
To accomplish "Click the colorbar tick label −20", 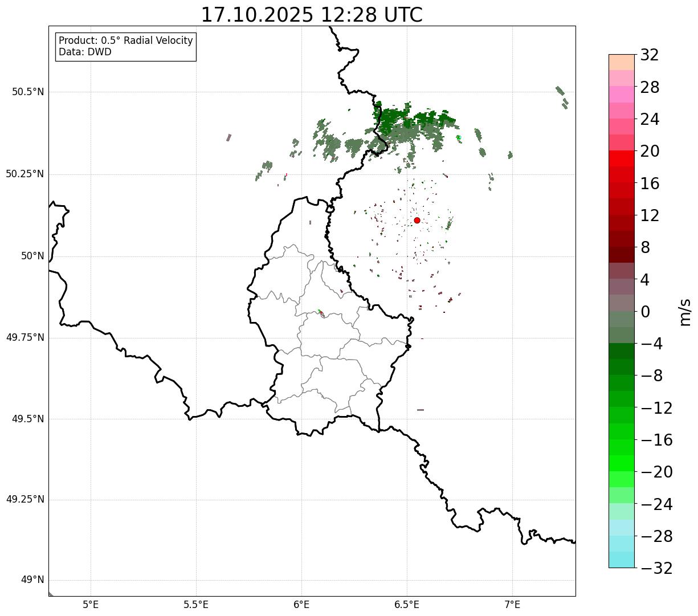I will tap(656, 472).
